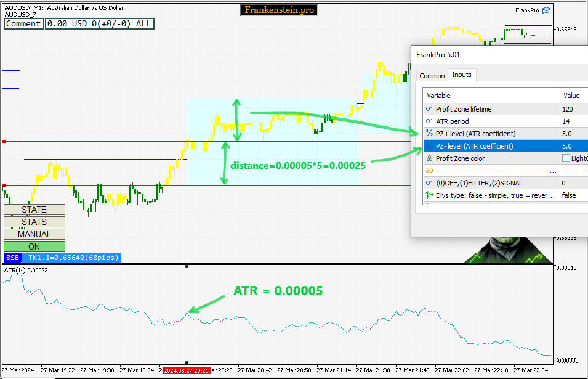Click the PZ- level value 5.0 field
The width and height of the screenshot is (588, 379).
573,146
